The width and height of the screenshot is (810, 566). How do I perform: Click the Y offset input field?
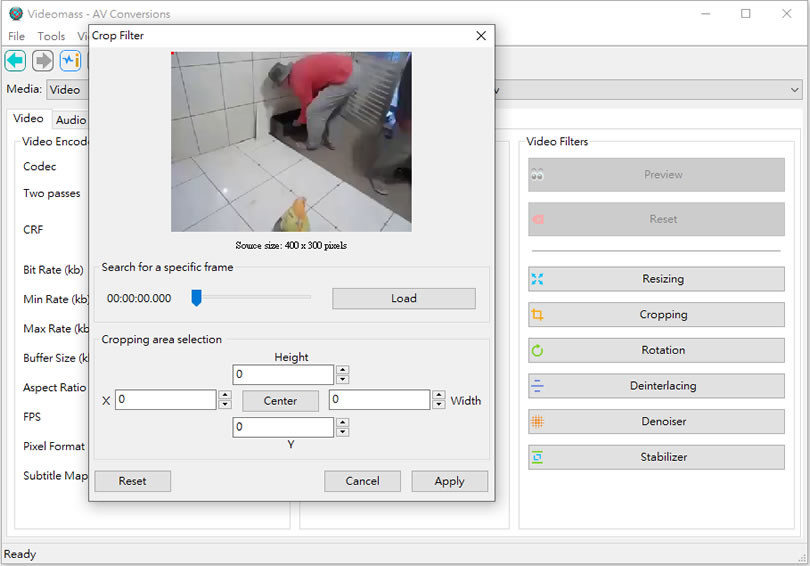[283, 427]
